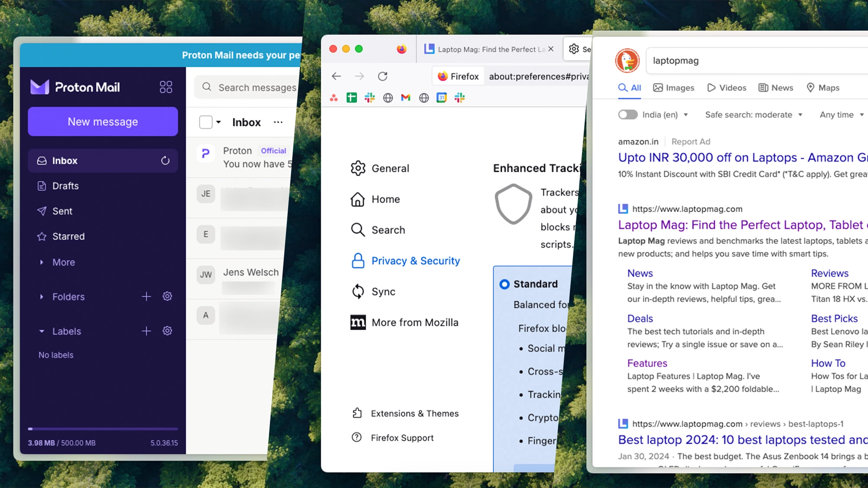Expand More in Proton sidebar
Image resolution: width=868 pixels, height=488 pixels.
(x=63, y=262)
